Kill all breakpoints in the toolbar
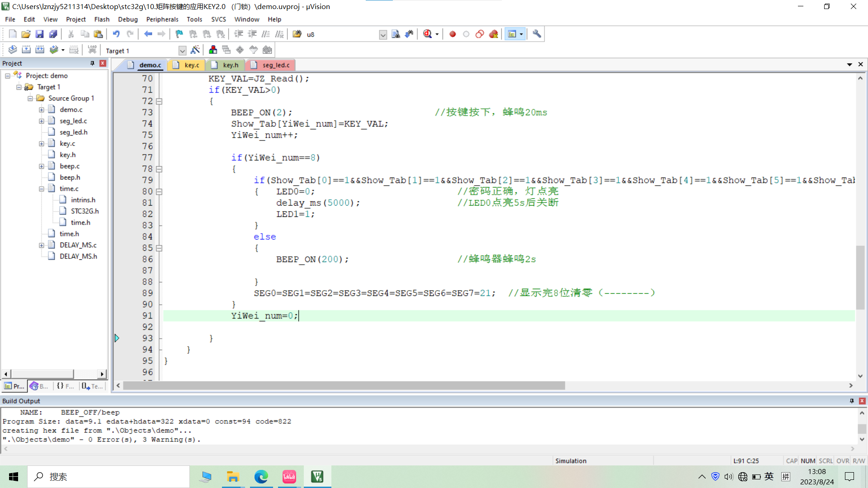The height and width of the screenshot is (488, 868). click(x=493, y=34)
